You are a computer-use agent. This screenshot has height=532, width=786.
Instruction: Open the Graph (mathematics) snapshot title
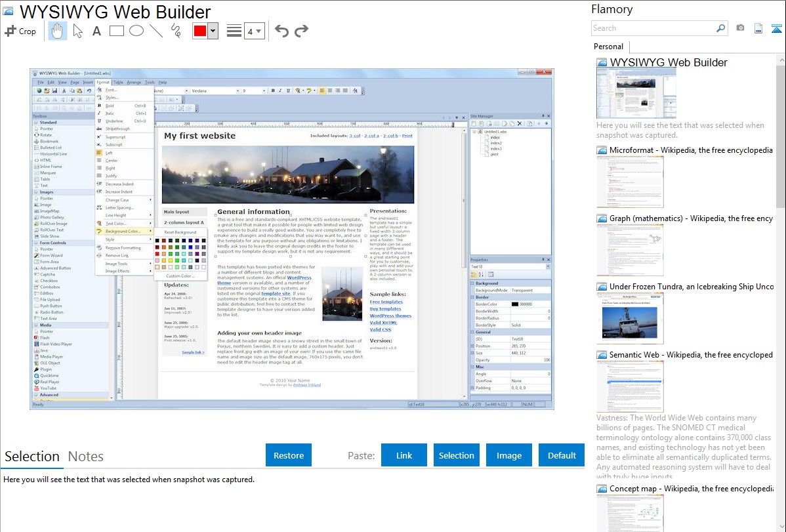coord(691,218)
